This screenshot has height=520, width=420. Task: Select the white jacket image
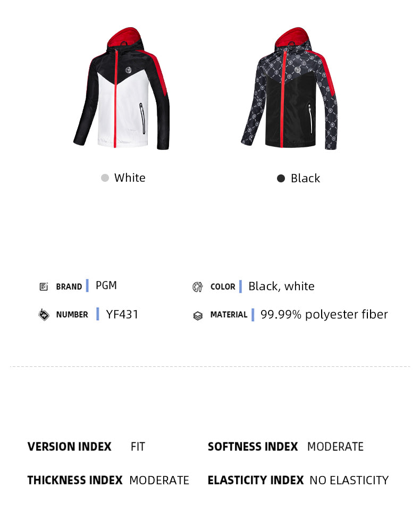pyautogui.click(x=121, y=88)
